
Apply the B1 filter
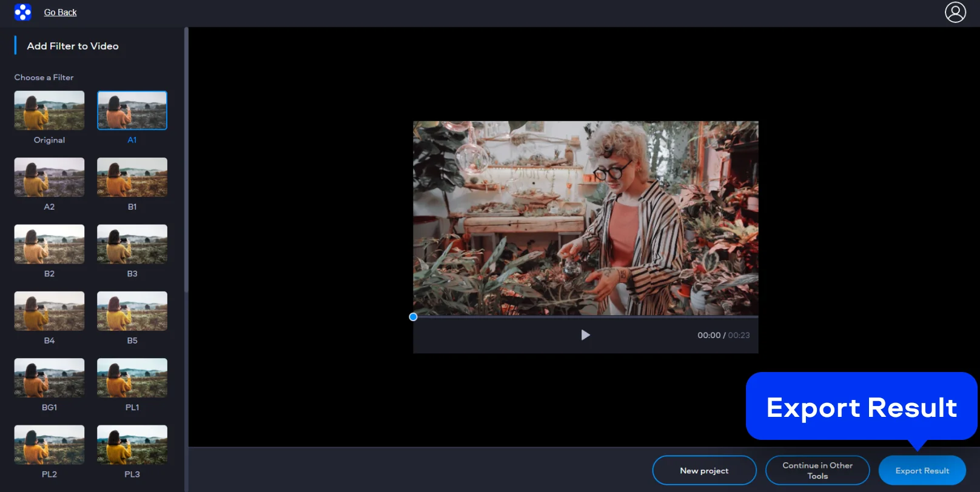click(132, 177)
